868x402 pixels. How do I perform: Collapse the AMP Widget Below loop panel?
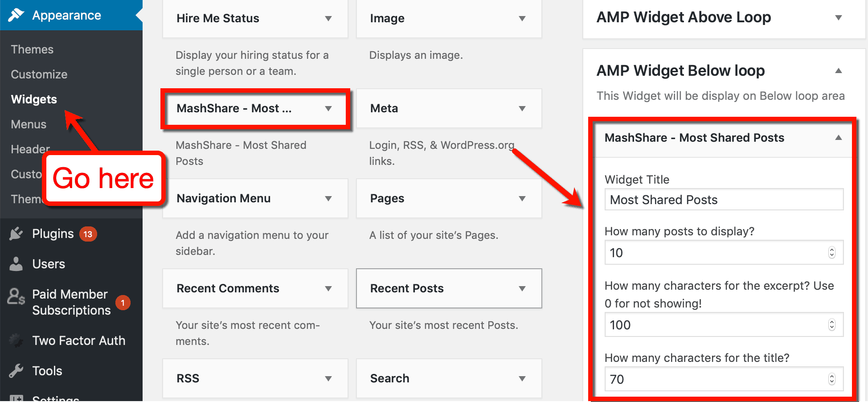tap(839, 70)
